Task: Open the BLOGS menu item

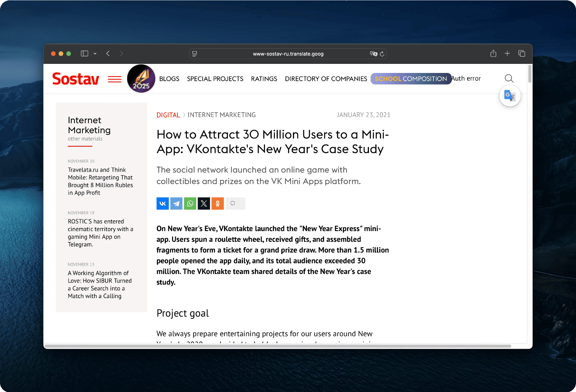Action: [x=169, y=79]
